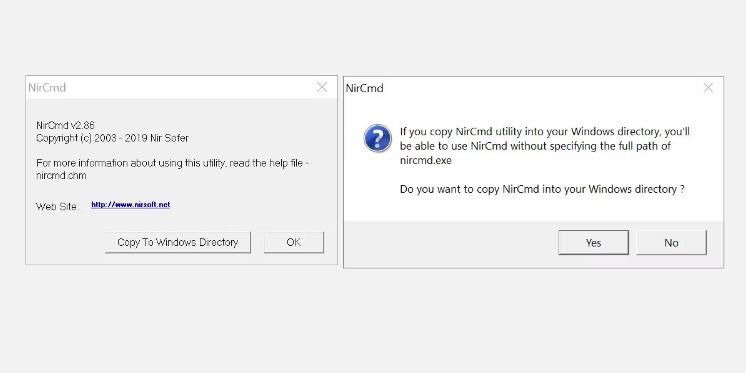
Task: Click the Copy To Windows Directory button
Action: tap(178, 243)
